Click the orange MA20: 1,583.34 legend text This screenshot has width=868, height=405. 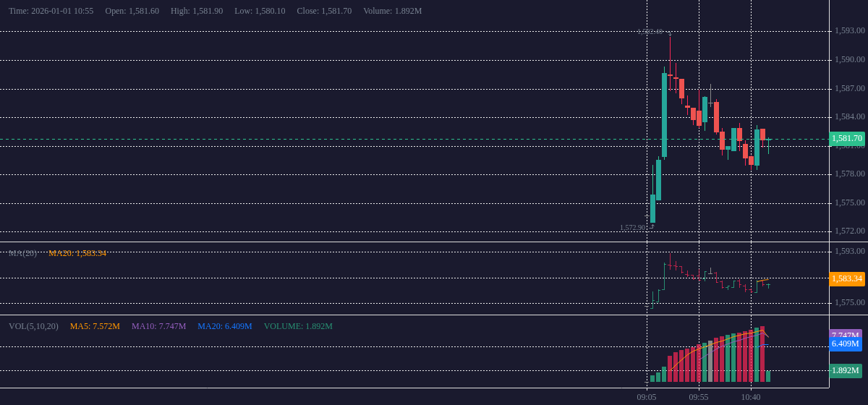(x=77, y=253)
